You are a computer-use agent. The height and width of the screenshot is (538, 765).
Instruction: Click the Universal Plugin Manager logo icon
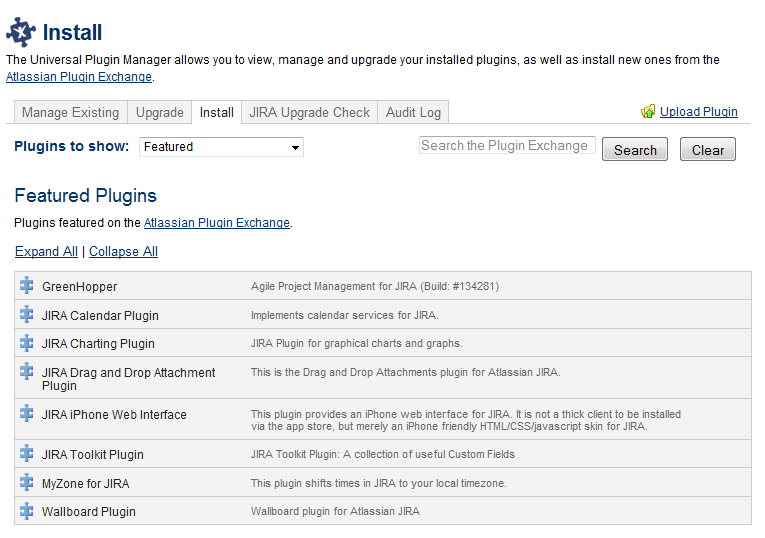coord(20,32)
